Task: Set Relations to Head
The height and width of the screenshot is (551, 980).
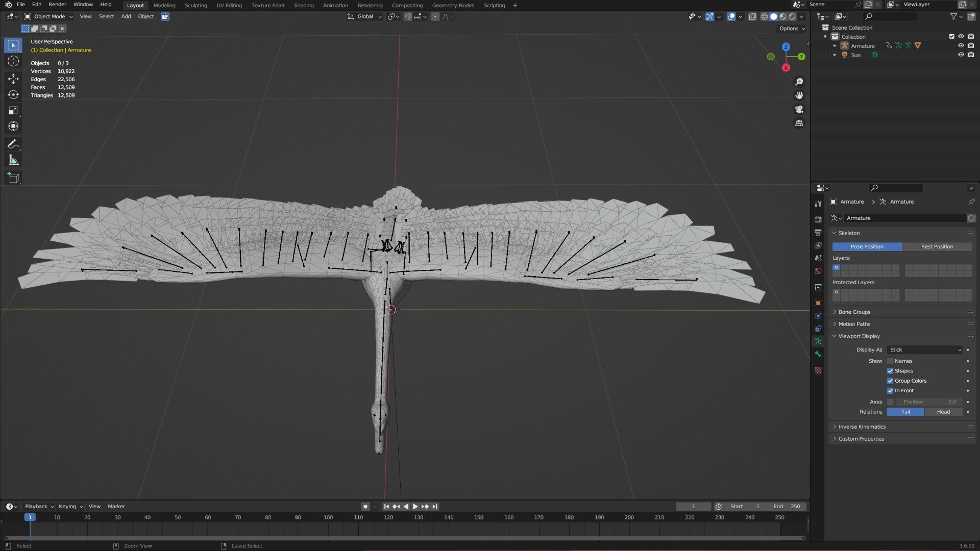Action: pos(943,412)
